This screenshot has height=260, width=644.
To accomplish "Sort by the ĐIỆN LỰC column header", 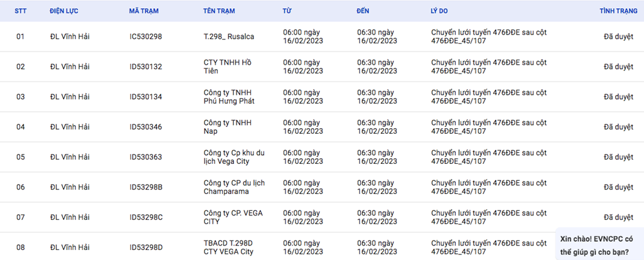I will click(64, 11).
